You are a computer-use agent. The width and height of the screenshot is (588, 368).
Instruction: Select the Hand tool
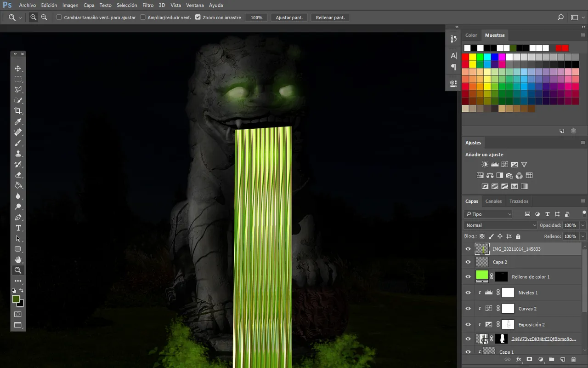(18, 260)
